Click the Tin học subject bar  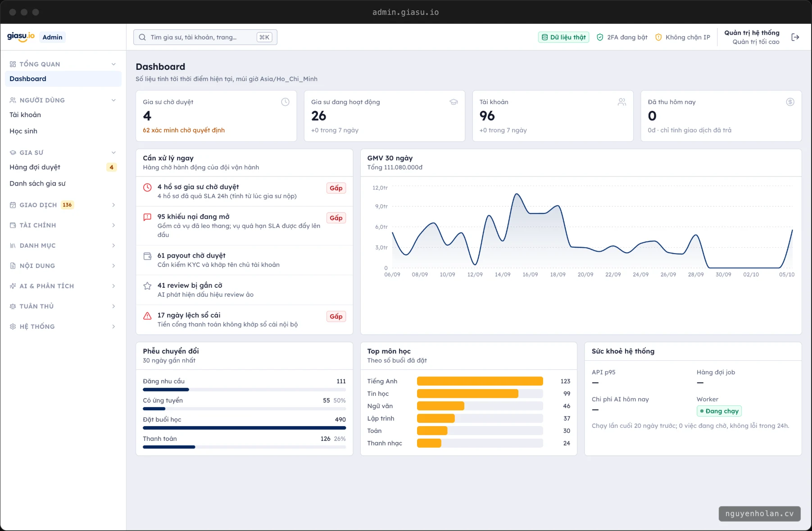[x=480, y=394]
